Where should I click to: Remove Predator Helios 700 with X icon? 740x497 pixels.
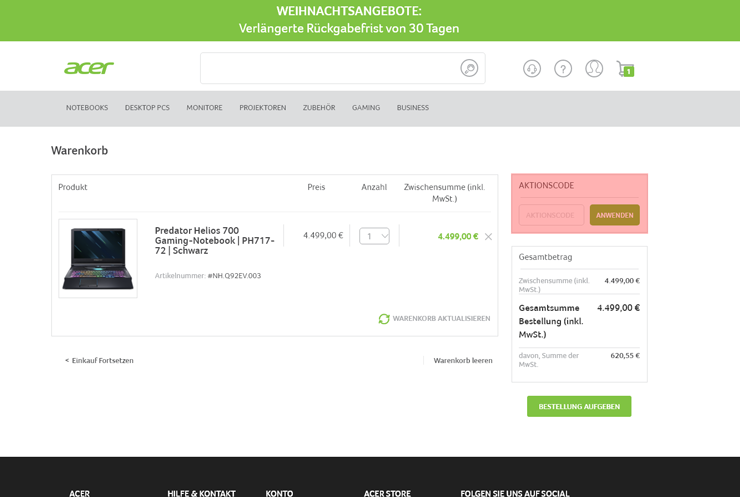point(488,236)
